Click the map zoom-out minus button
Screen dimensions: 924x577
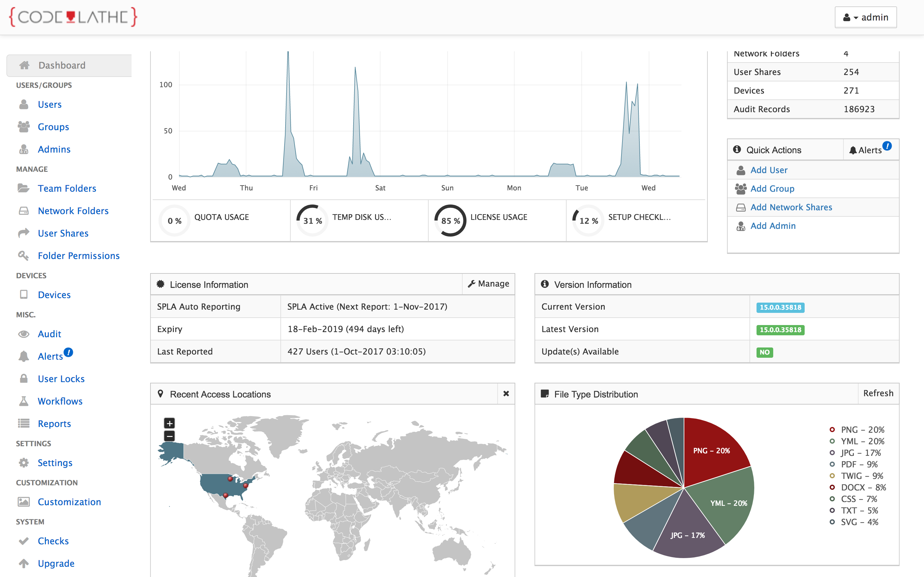(169, 436)
